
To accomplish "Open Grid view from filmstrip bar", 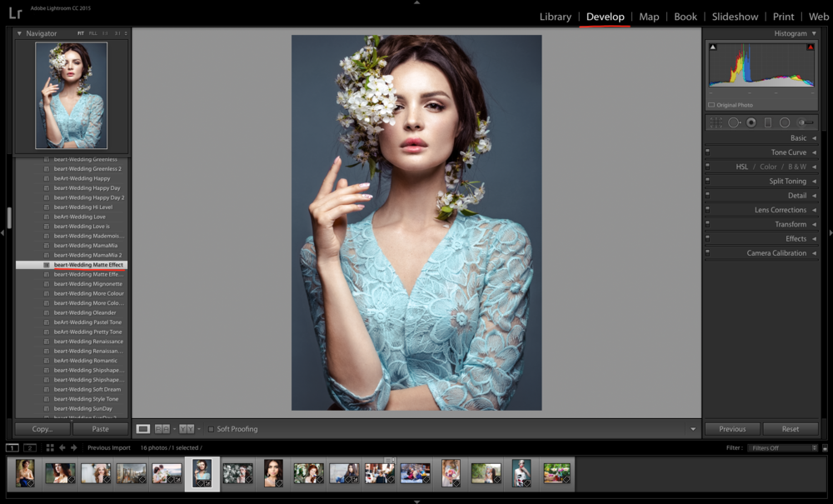I will pos(50,447).
